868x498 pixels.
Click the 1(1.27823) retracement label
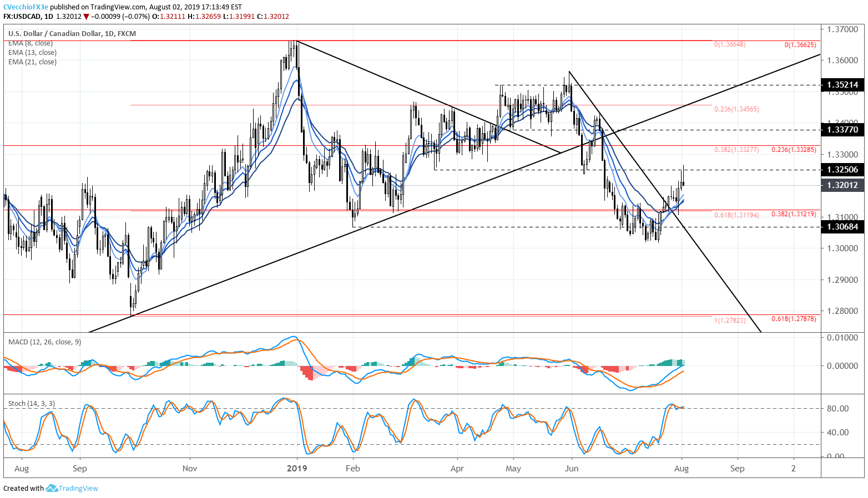(x=730, y=320)
